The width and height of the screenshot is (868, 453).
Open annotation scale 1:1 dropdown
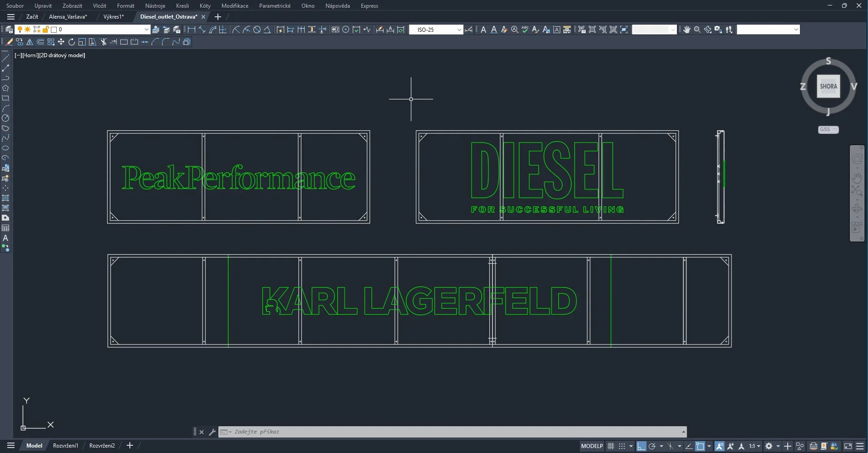(755, 446)
